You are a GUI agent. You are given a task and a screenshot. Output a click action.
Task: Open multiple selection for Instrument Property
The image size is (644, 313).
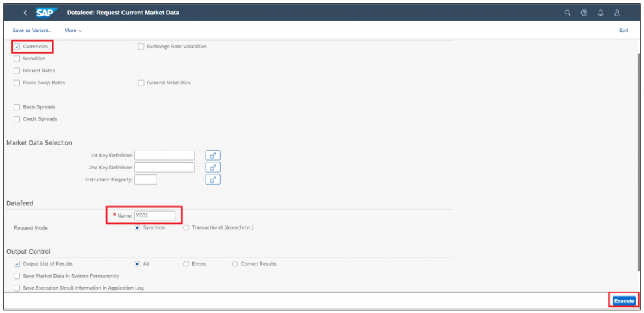213,179
